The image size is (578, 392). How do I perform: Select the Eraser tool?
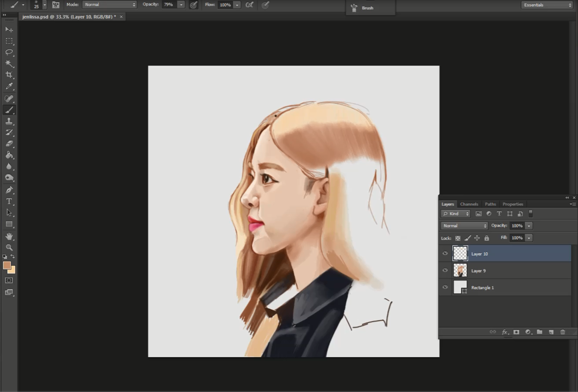click(x=9, y=144)
